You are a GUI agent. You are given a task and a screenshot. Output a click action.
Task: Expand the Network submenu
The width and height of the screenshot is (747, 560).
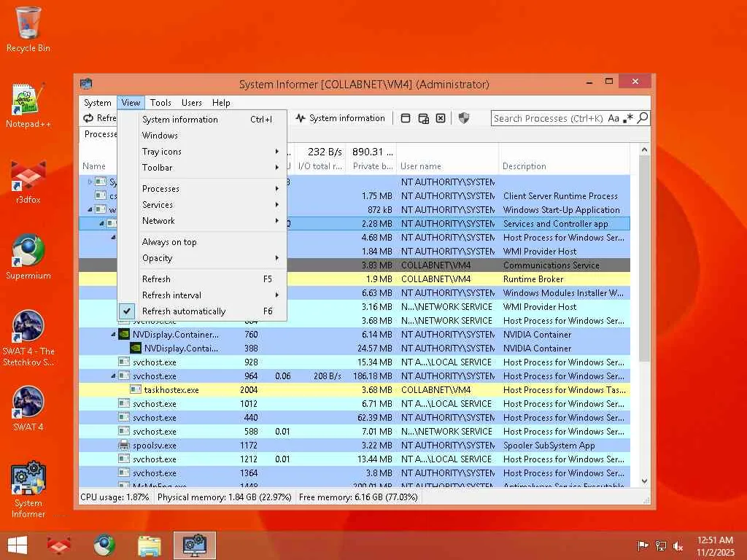[202, 221]
